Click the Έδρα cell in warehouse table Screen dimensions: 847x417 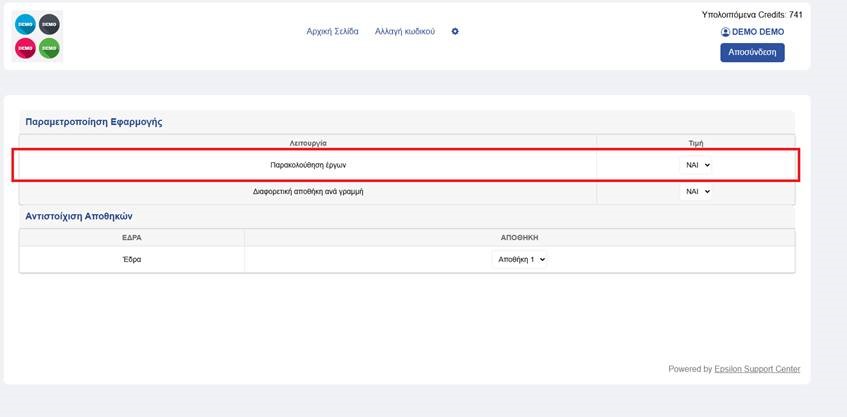132,259
